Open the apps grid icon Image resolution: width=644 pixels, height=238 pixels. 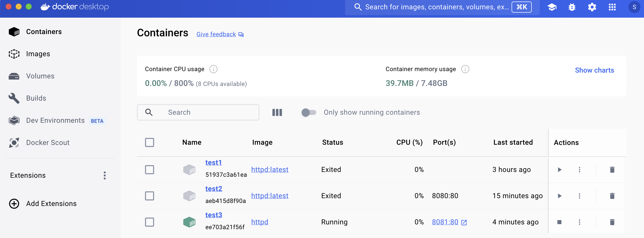coord(612,7)
